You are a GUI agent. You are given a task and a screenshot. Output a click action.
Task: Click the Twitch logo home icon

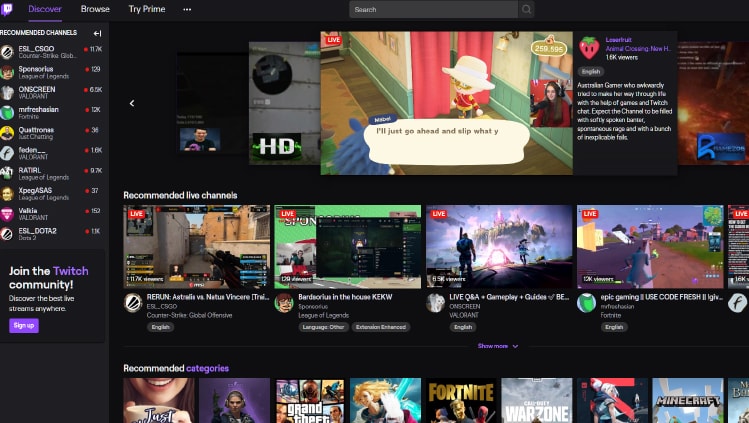[7, 9]
